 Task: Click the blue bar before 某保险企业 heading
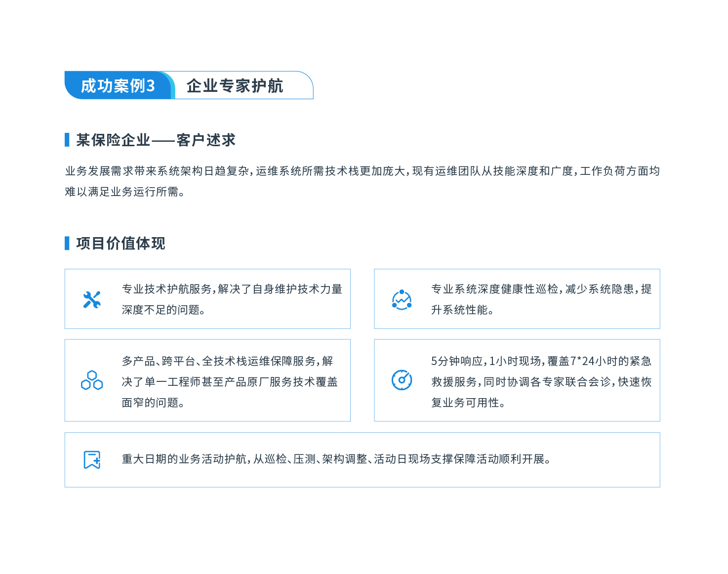(x=67, y=140)
